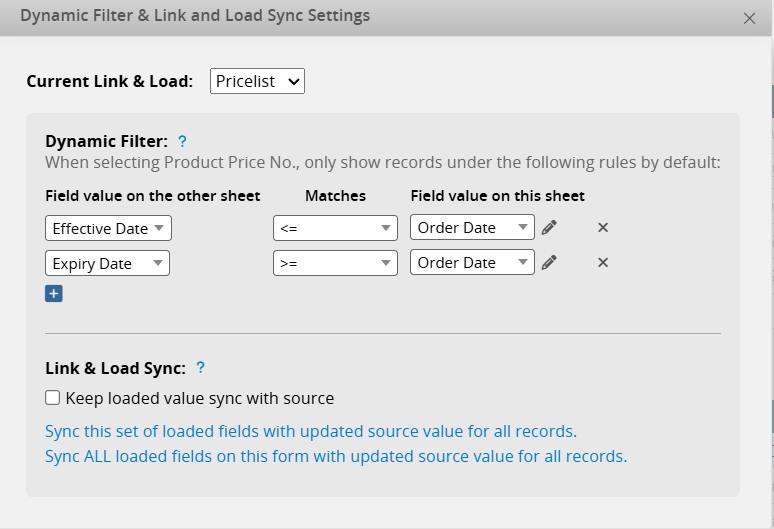Enable Keep loaded value sync with source checkbox
The width and height of the screenshot is (774, 529).
(53, 398)
